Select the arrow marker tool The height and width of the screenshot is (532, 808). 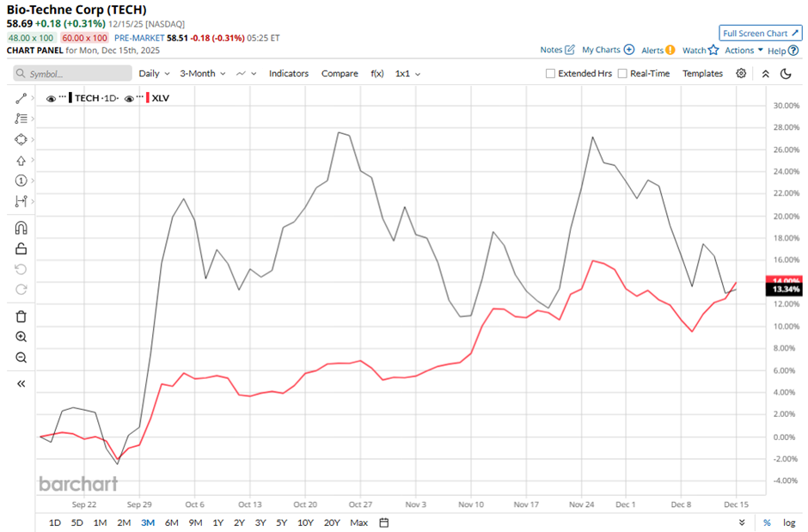tap(21, 161)
